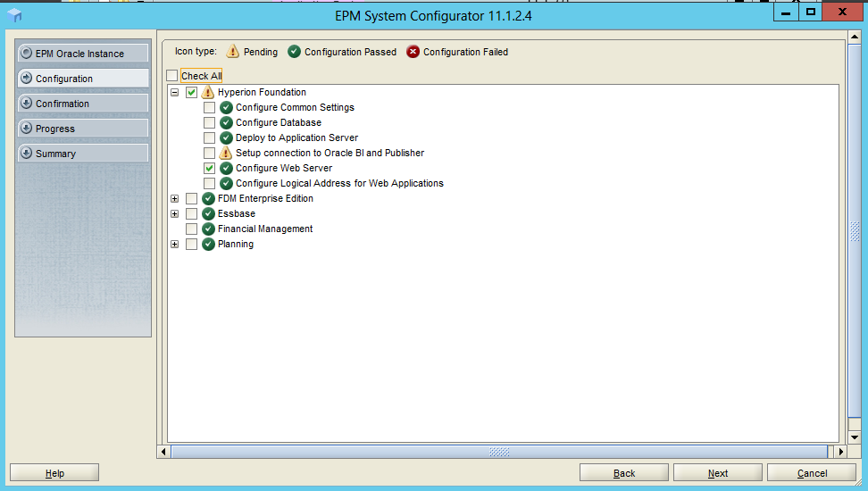Collapse the Hyperion Foundation tree node
Viewport: 868px width, 491px height.
click(174, 93)
